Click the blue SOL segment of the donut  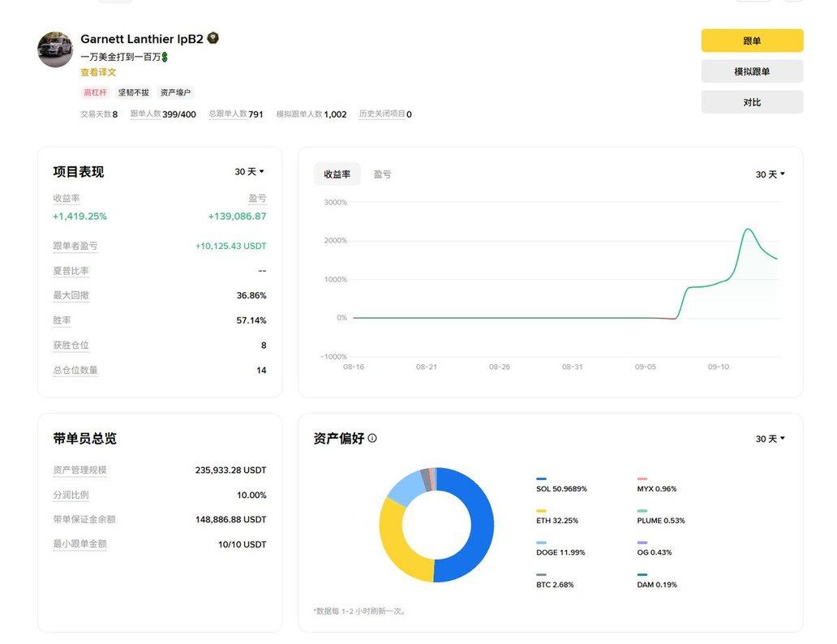tap(482, 526)
